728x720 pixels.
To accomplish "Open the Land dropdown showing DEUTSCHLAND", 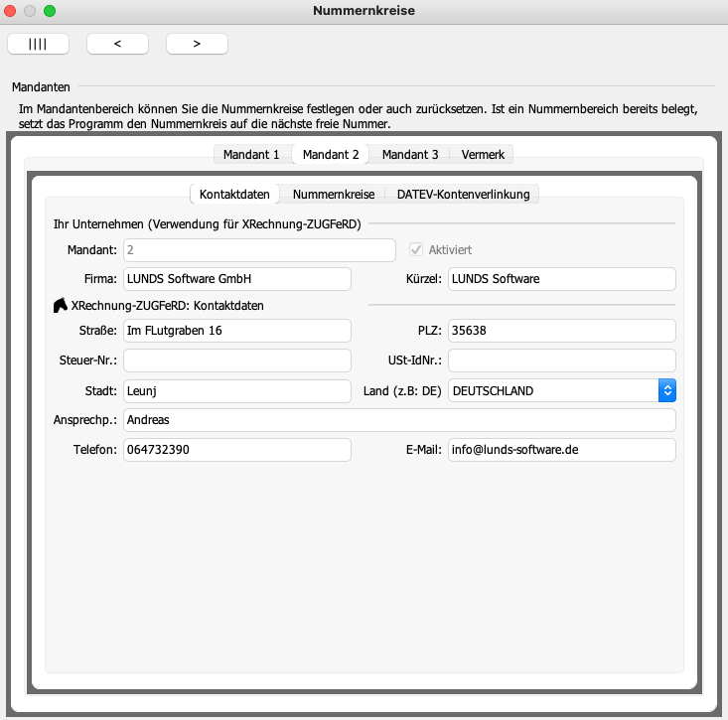I will click(x=562, y=391).
